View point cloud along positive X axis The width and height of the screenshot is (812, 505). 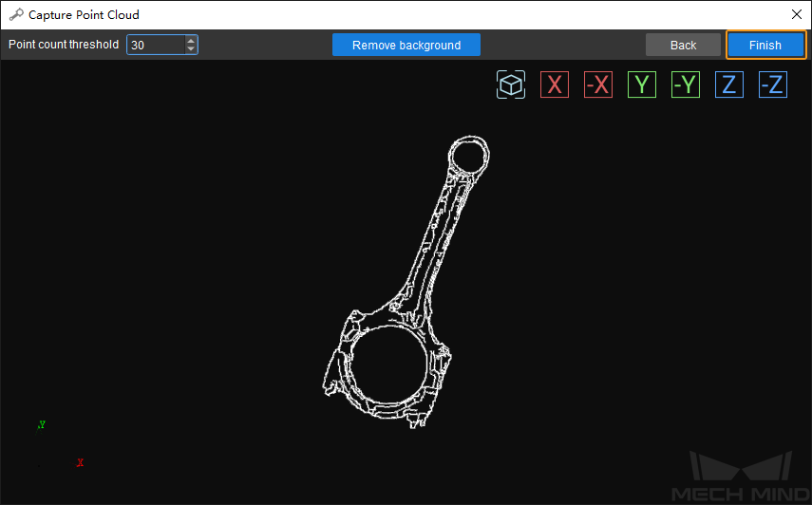click(x=554, y=84)
